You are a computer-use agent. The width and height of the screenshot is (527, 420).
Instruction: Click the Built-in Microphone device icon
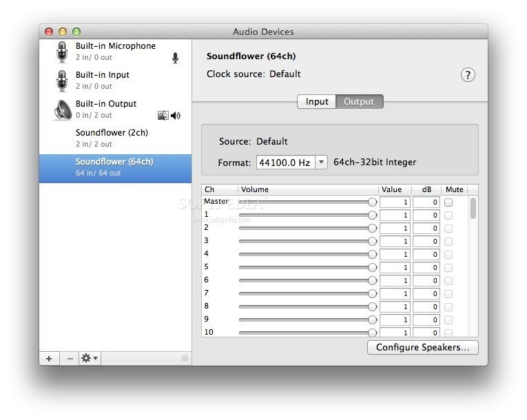click(62, 52)
